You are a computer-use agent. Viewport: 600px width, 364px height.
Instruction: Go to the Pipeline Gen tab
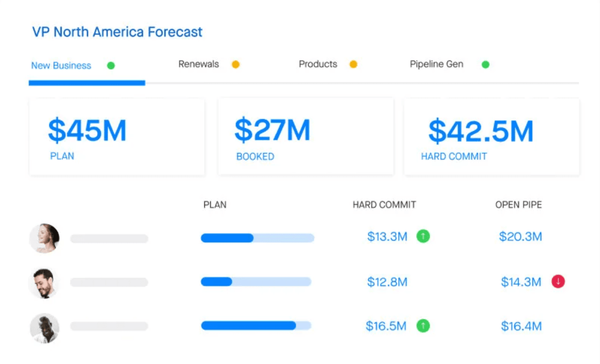[x=436, y=64]
